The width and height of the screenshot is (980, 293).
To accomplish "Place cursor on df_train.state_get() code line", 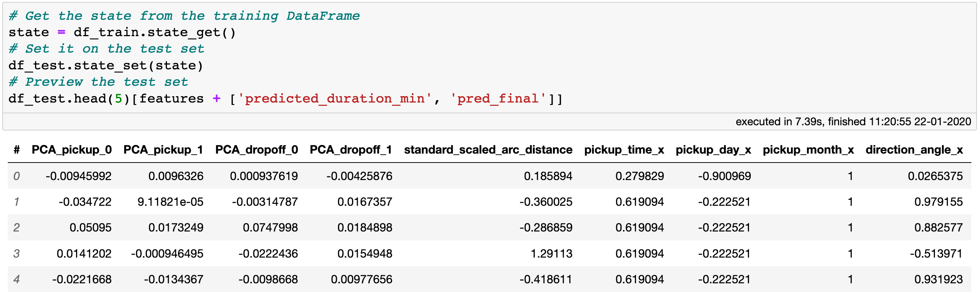I will pos(122,32).
